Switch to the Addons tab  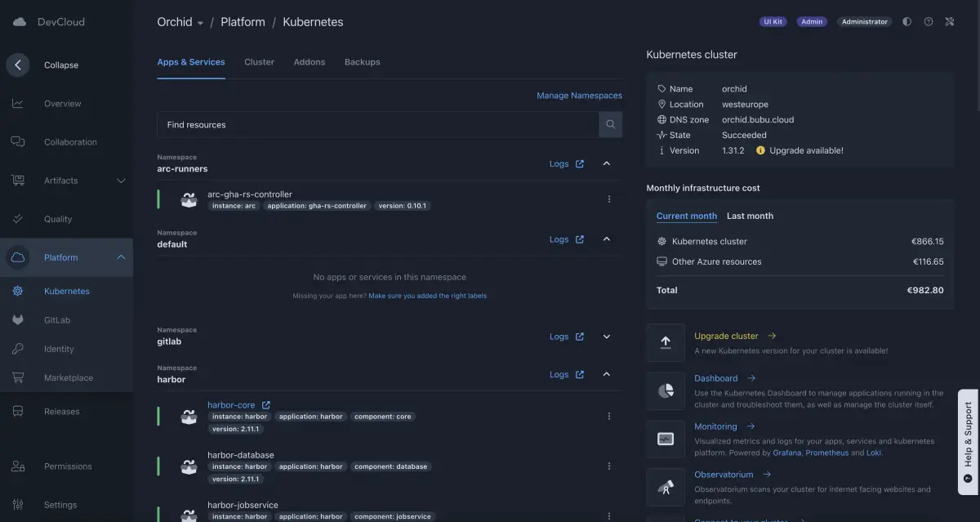click(x=310, y=62)
